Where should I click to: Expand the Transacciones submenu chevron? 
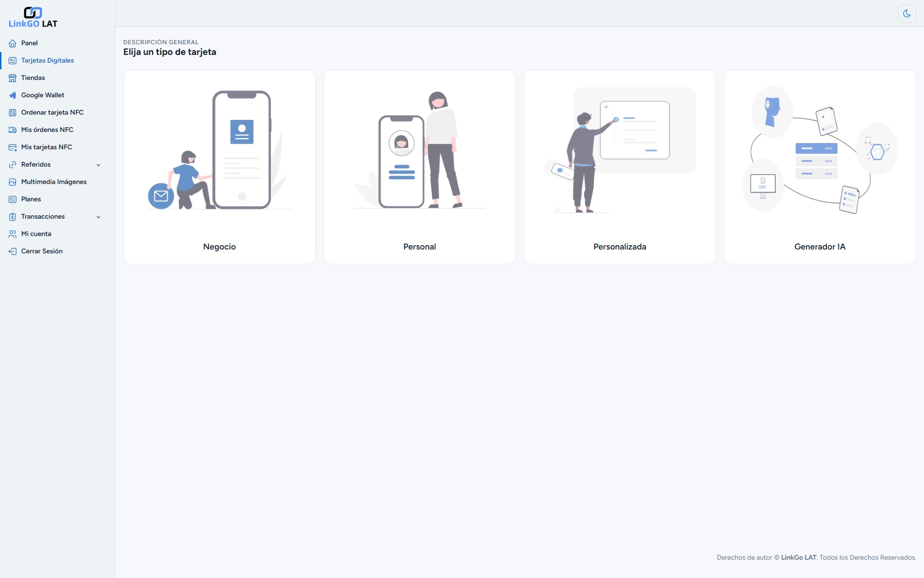click(98, 217)
